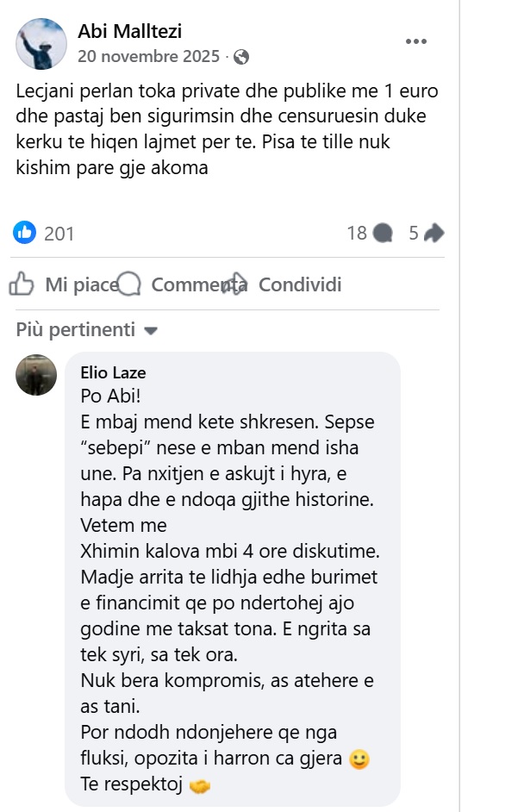Open Elio Laze's profile from the name
The height and width of the screenshot is (812, 524).
click(113, 372)
